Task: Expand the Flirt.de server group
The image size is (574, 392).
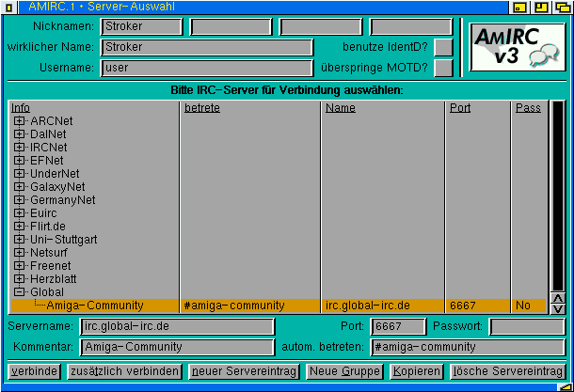Action: 19,227
